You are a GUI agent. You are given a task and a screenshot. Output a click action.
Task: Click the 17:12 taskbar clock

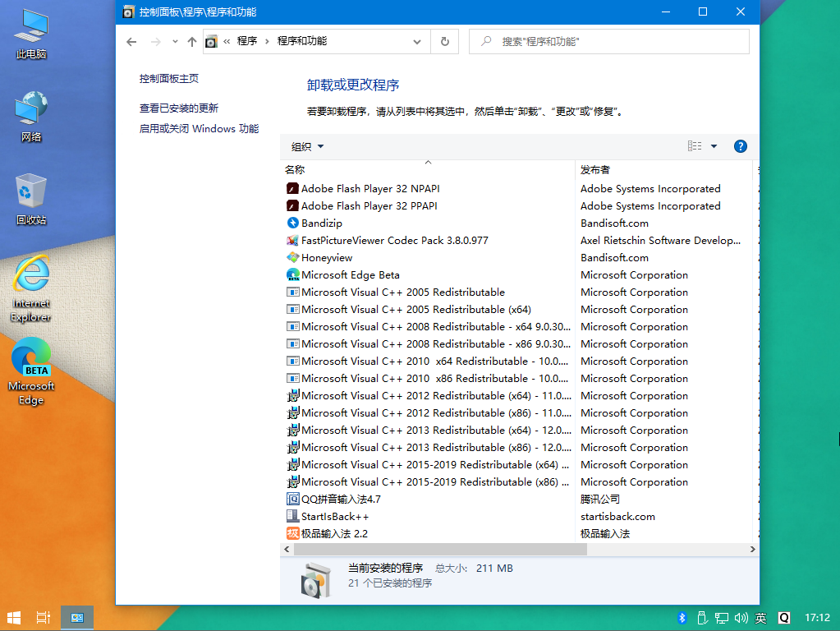point(818,618)
